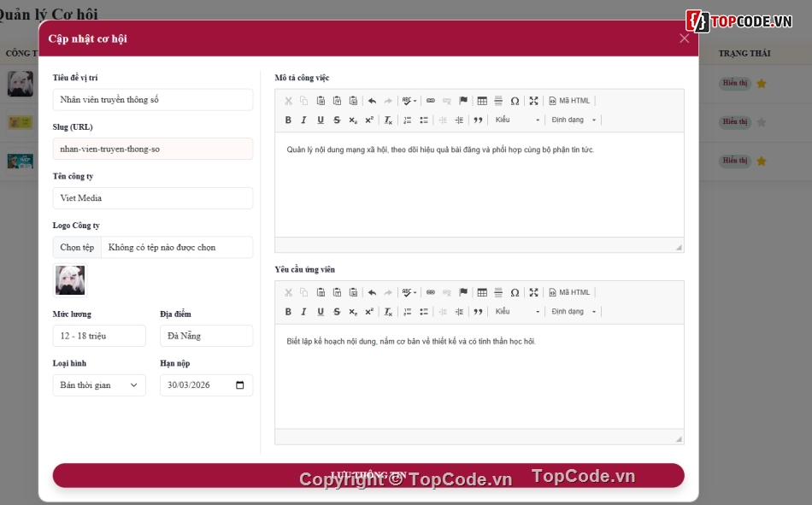Click Địa điểm field showing Đà Nẵng
Viewport: 812px width, 505px height.
tap(206, 336)
